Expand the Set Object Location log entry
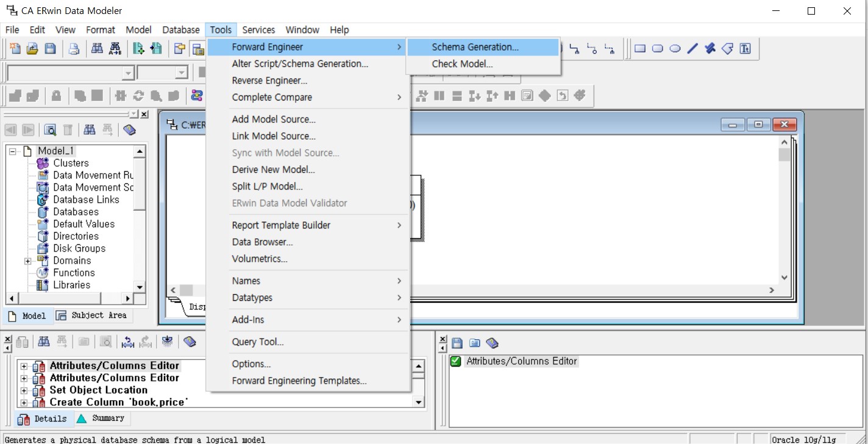 tap(24, 390)
